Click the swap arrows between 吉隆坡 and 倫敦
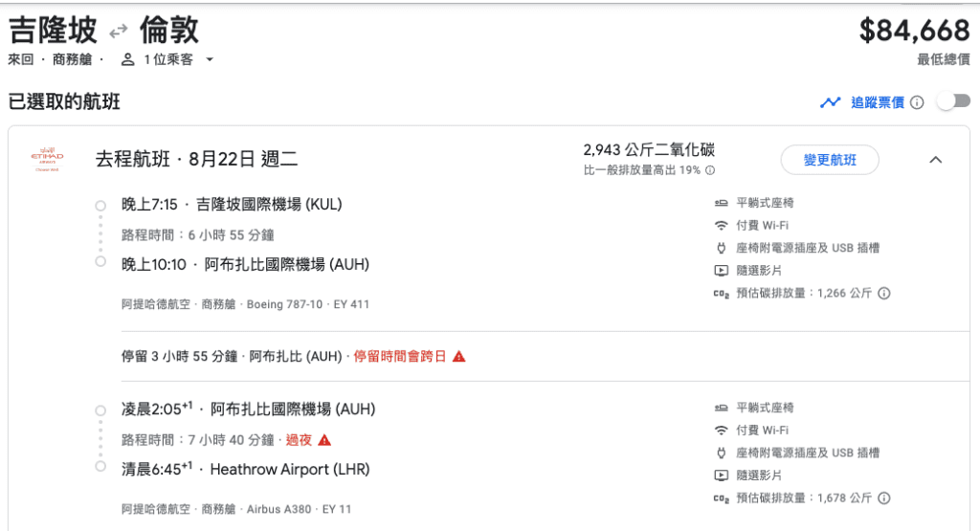The image size is (980, 531). coord(118,31)
